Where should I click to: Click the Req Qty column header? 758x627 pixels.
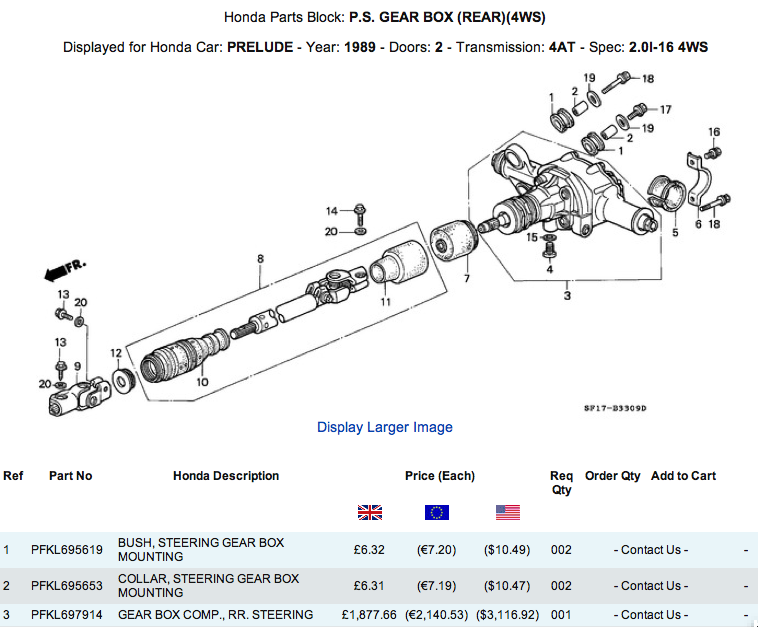pos(561,482)
